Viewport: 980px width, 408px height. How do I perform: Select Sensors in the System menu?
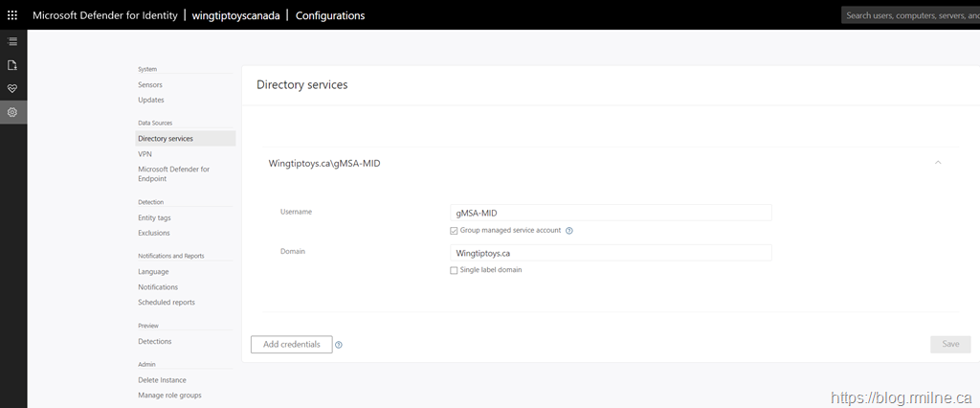[x=150, y=84]
